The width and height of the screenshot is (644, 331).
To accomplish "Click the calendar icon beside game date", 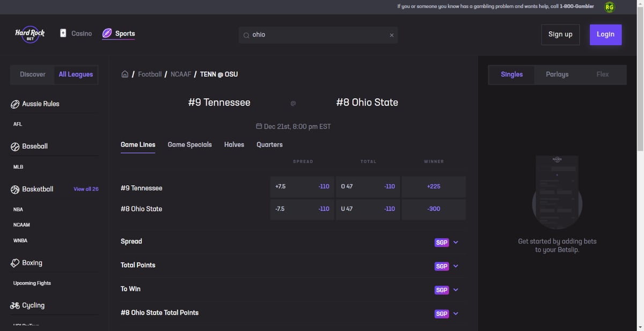I will (x=259, y=127).
